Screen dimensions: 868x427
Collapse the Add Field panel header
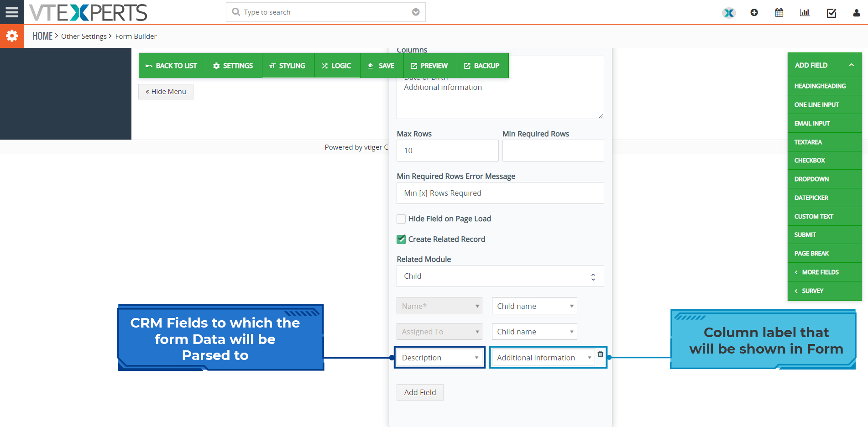click(825, 65)
